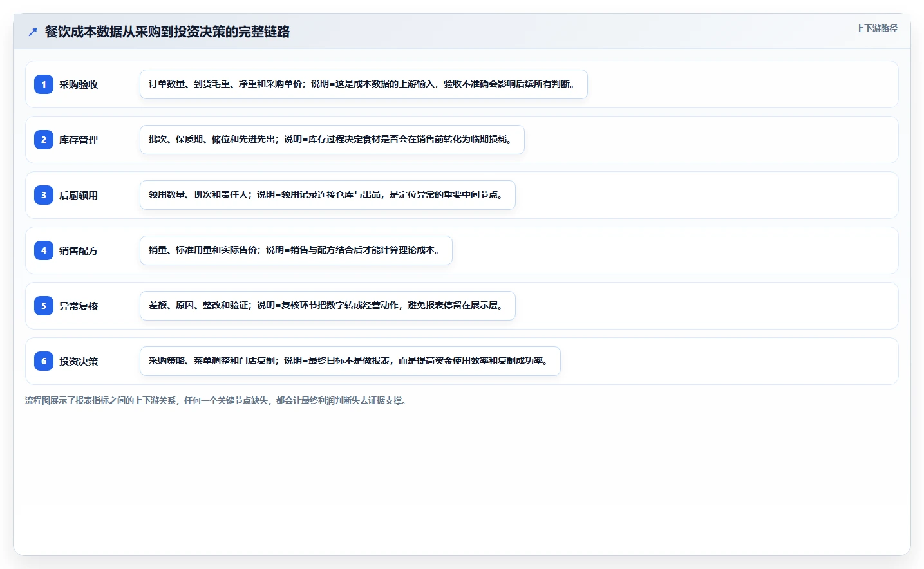Select the 库存管理 step label
924x569 pixels.
click(79, 140)
